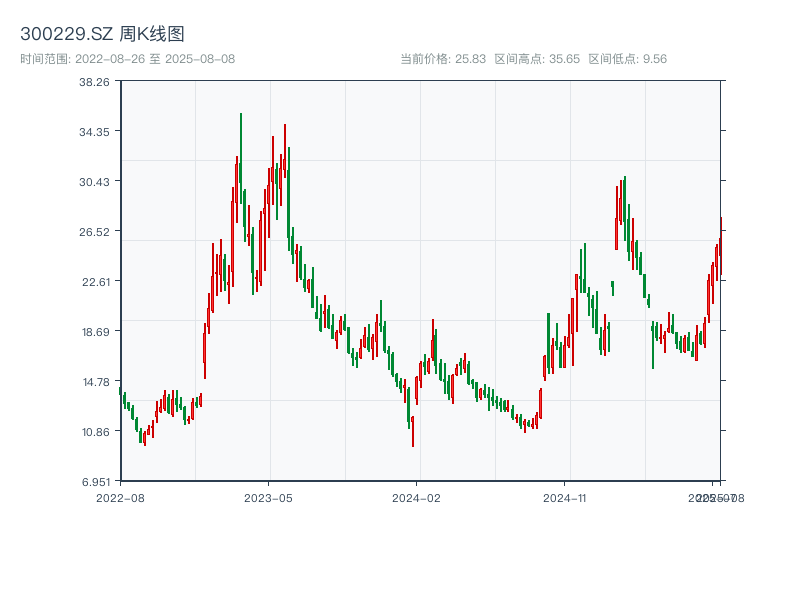
Task: Click y-axis value 34.35
Action: click(x=94, y=132)
